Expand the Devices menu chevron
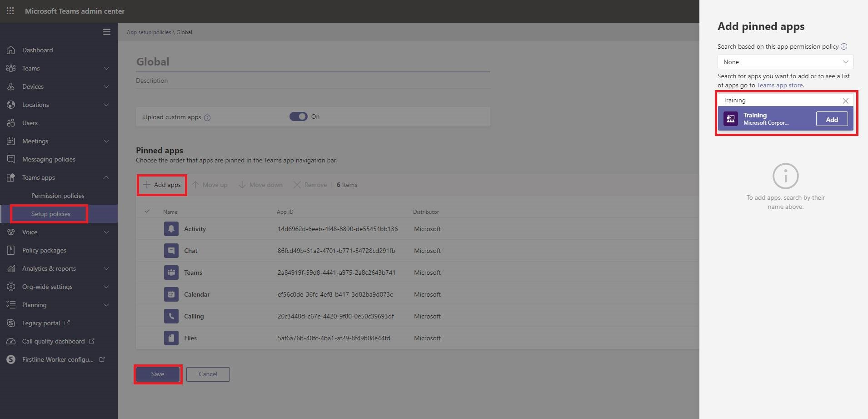Viewport: 868px width, 419px height. [106, 86]
